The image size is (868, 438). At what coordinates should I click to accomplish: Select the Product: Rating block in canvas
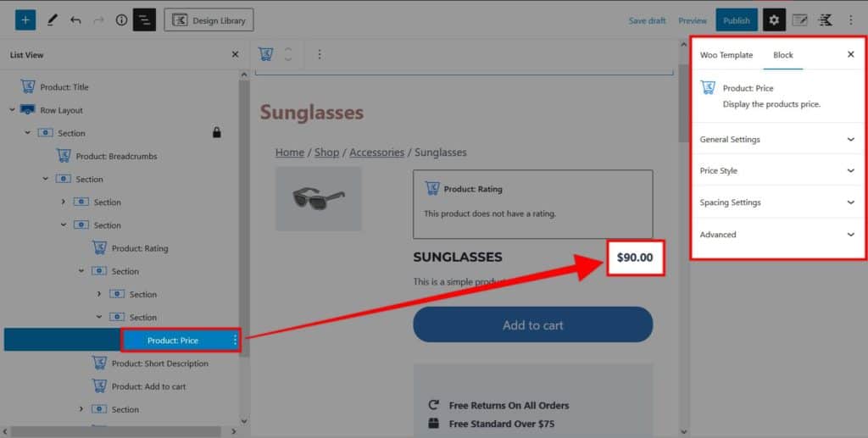(x=532, y=204)
